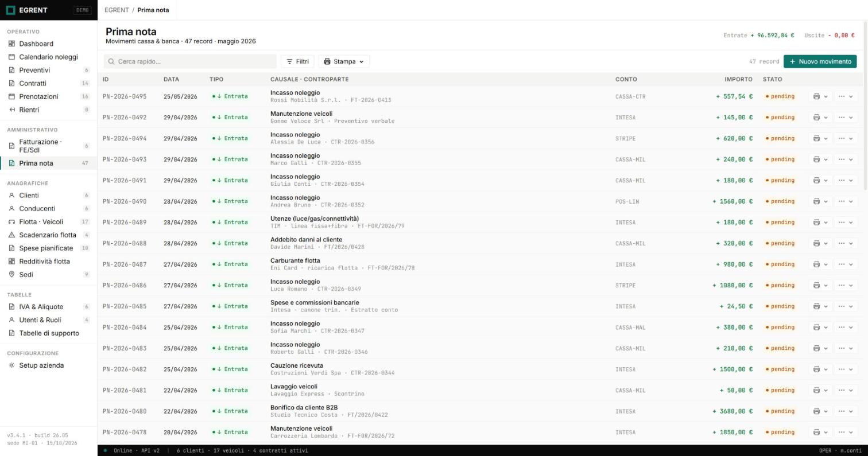Viewport: 868px width, 456px height.
Task: Click printer icon for row PN-2026-0495
Action: point(816,96)
